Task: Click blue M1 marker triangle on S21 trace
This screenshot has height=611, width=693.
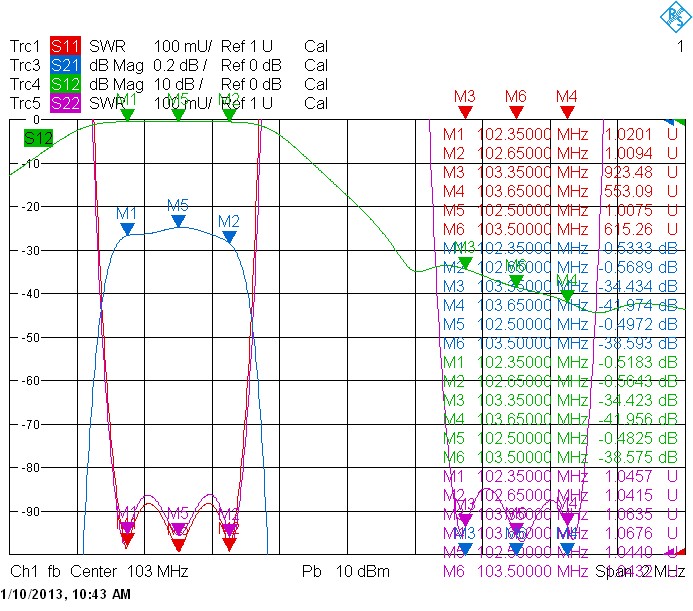Action: coord(127,229)
